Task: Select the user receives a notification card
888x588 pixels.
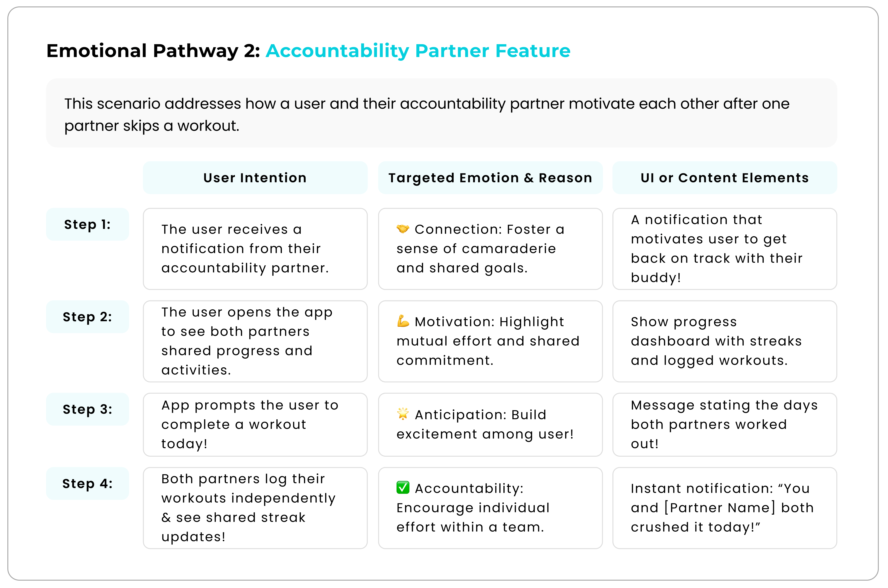Action: pyautogui.click(x=255, y=249)
